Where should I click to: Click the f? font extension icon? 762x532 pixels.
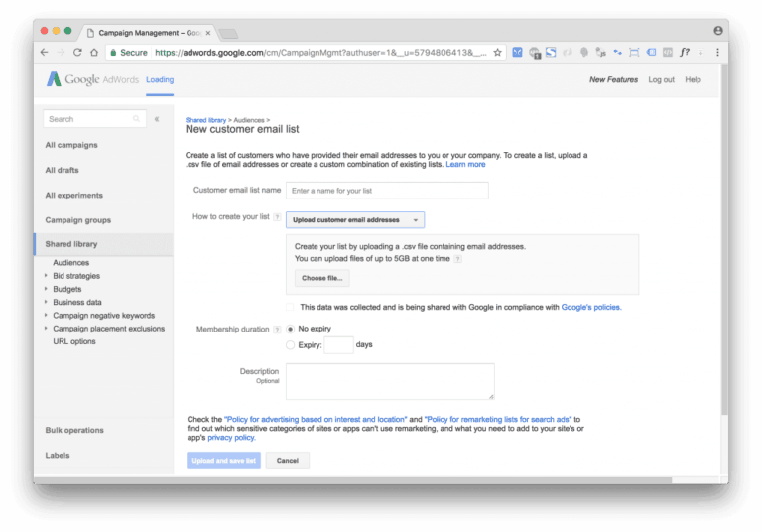[x=685, y=52]
